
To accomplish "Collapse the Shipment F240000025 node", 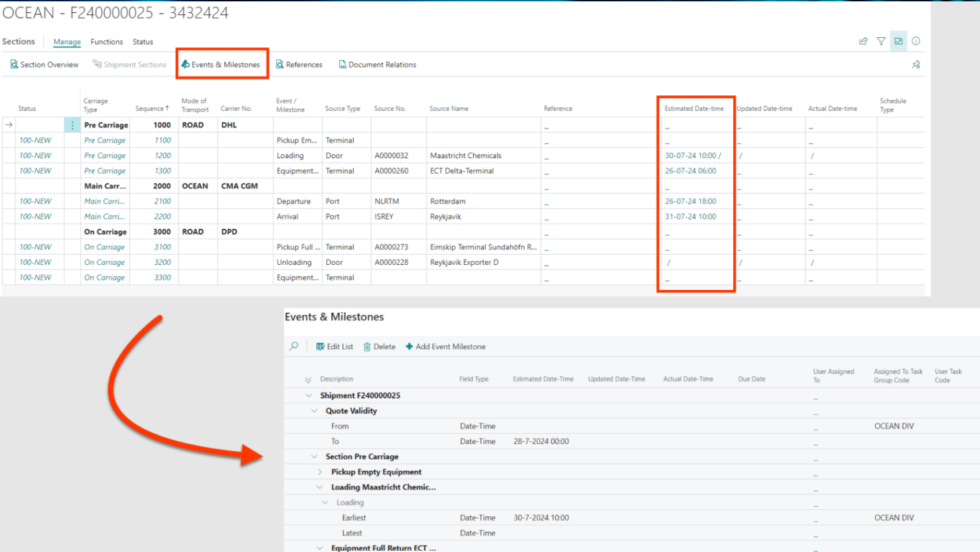I will (309, 395).
